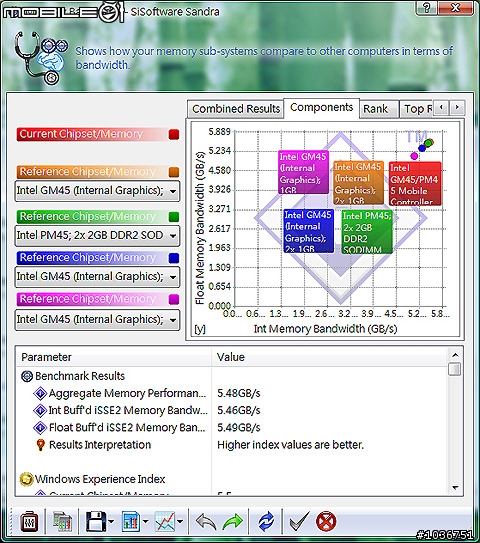Switch to the Rank tab
Image resolution: width=480 pixels, height=543 pixels.
point(379,109)
